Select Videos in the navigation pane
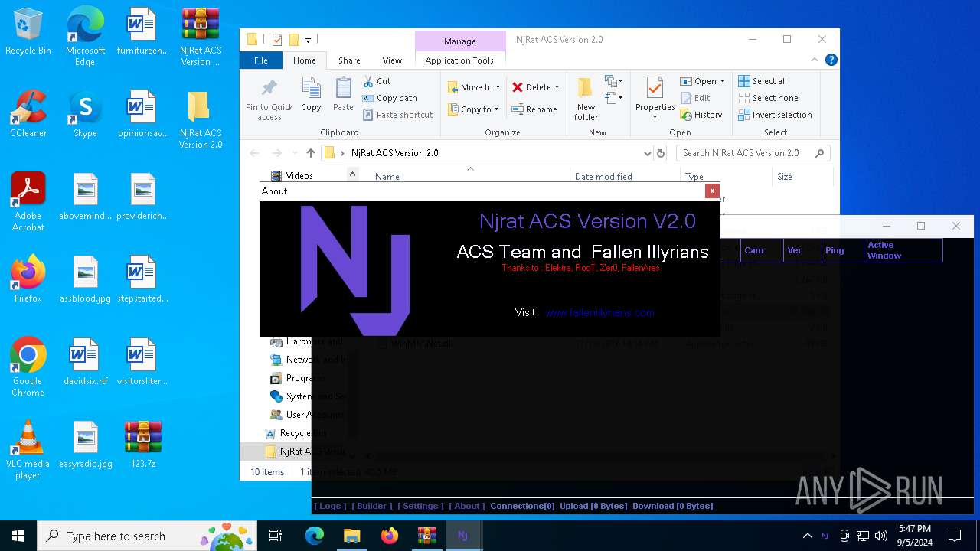The image size is (980, 551). click(x=299, y=175)
